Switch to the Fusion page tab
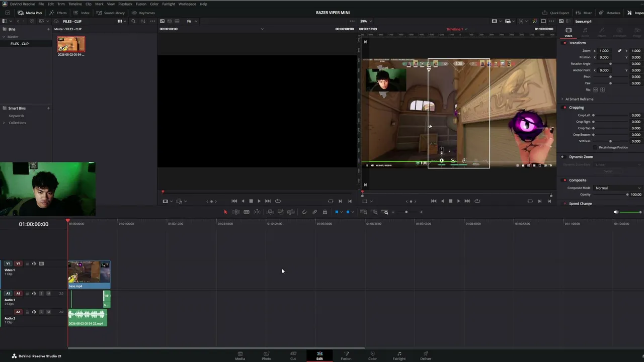644x362 pixels. 346,356
